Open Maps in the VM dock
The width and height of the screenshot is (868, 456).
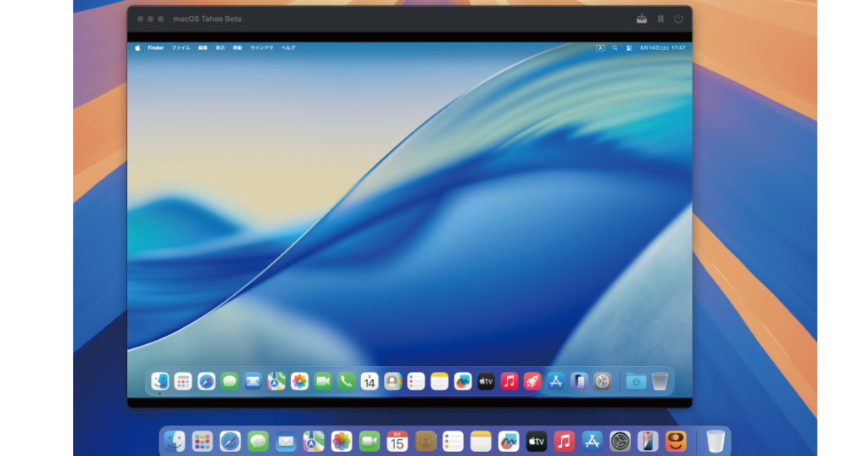pyautogui.click(x=276, y=381)
